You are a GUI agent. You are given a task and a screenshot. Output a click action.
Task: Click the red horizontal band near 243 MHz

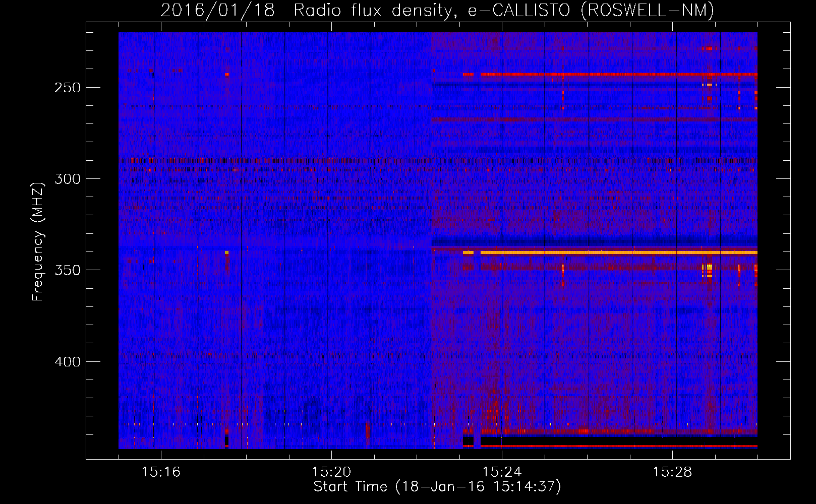pos(619,74)
